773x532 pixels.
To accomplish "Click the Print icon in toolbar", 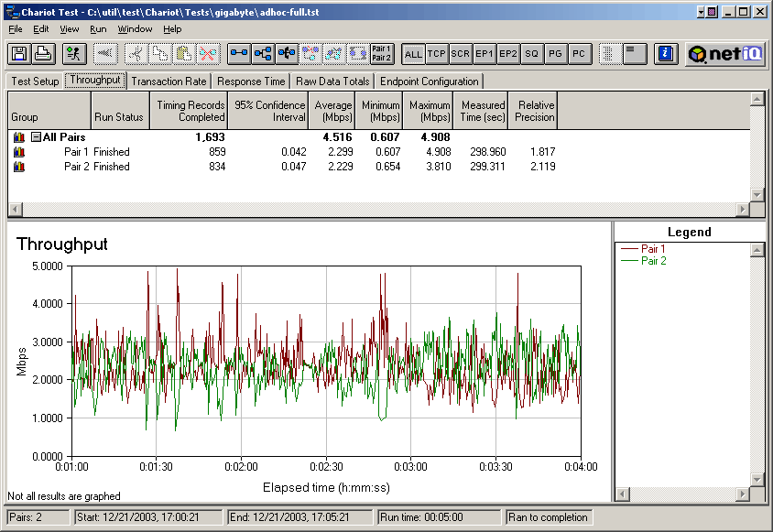I will [43, 53].
